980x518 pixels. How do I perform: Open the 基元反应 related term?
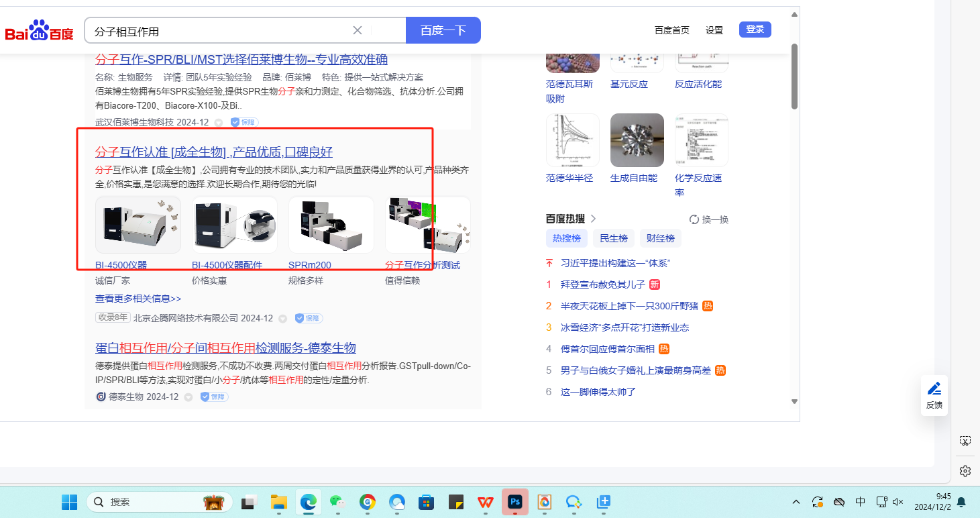click(629, 84)
